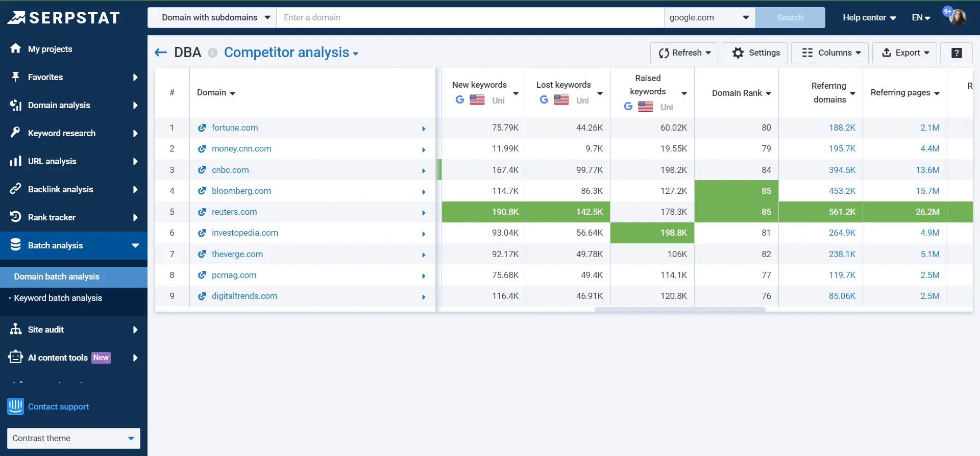980x456 pixels.
Task: Open the help question mark button
Action: pos(957,53)
